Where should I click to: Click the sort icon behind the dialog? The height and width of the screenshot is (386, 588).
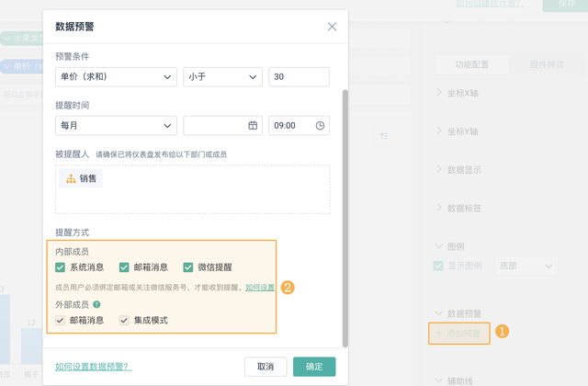384,136
